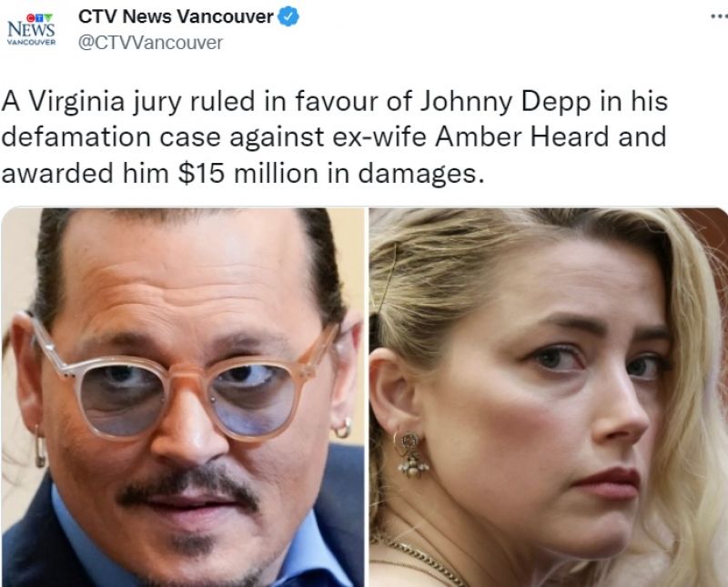Open the @CTVVancouver handle link

coord(150,43)
